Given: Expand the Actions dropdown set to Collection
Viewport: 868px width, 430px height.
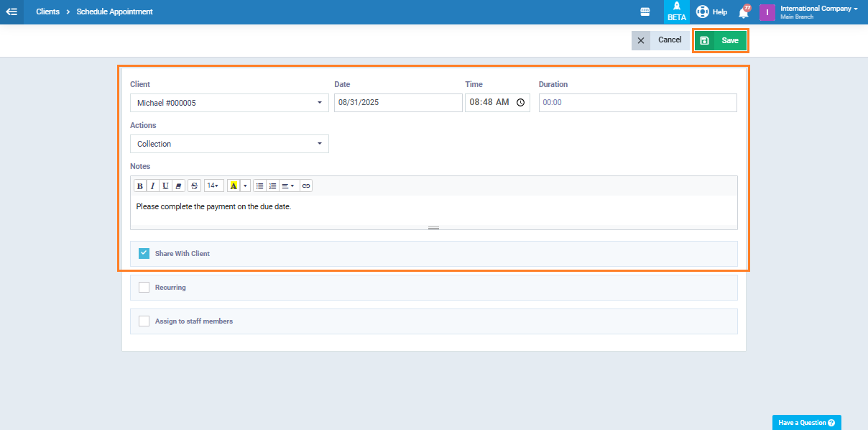Looking at the screenshot, I should click(x=229, y=144).
